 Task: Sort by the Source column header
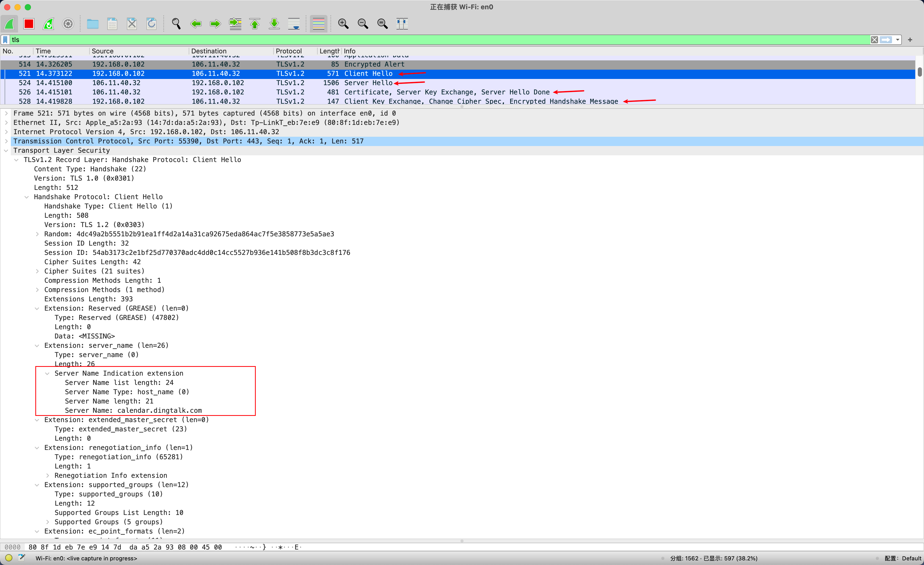tap(102, 51)
